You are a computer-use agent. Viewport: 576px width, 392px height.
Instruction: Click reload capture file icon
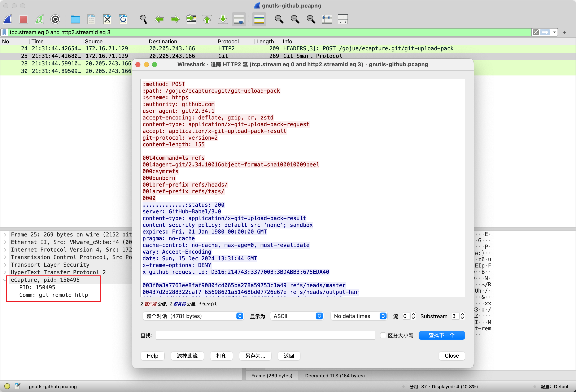(x=123, y=19)
